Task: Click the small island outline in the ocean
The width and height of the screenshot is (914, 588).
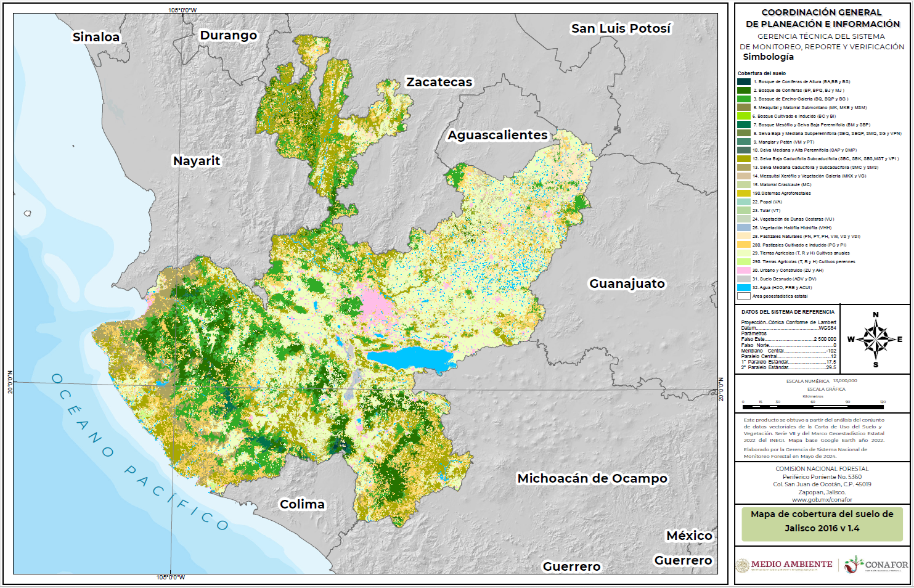Action: tap(27, 213)
